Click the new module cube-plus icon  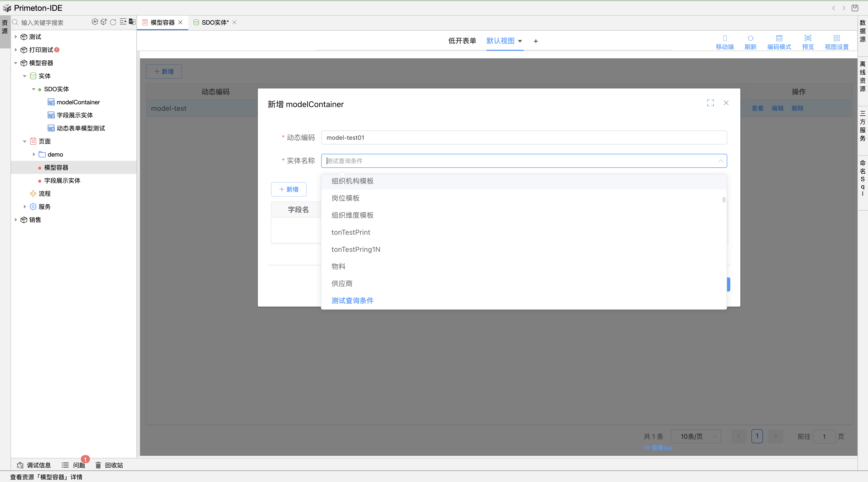pos(104,22)
